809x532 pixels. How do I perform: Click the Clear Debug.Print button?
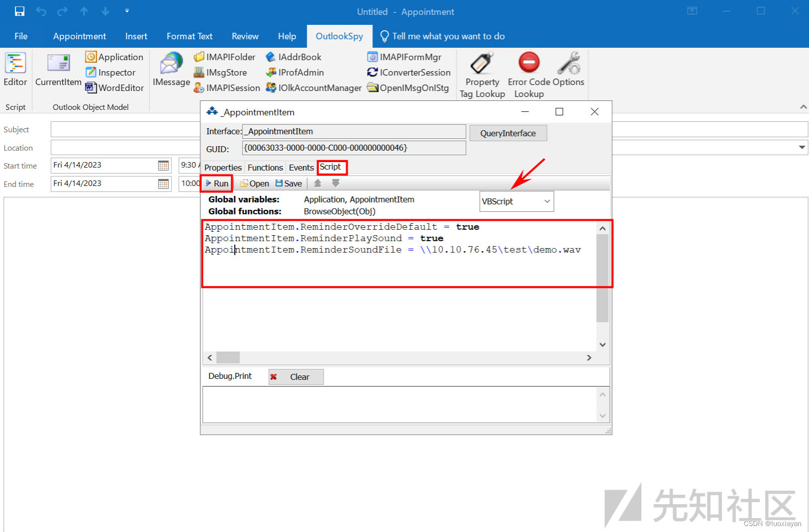coord(296,377)
